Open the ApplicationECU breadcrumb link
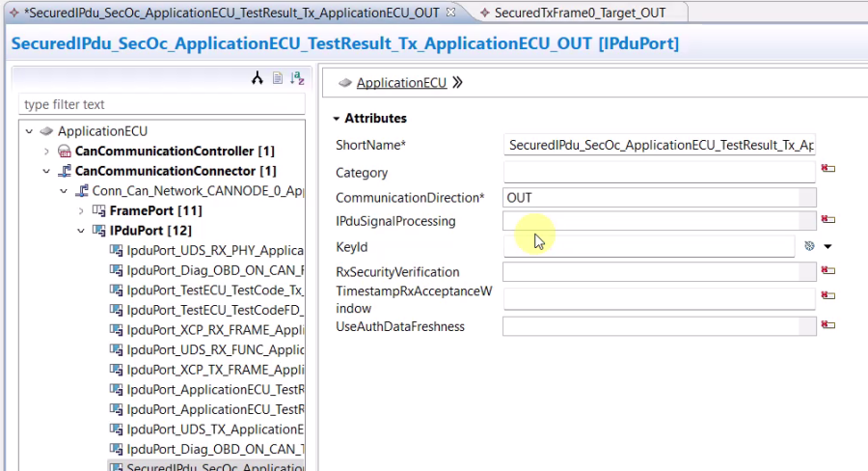 click(401, 83)
